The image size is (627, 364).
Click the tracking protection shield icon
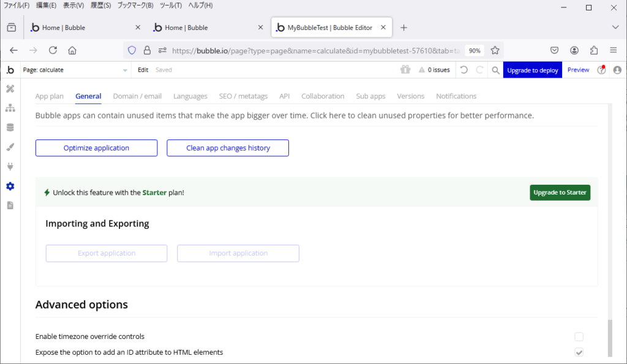132,50
